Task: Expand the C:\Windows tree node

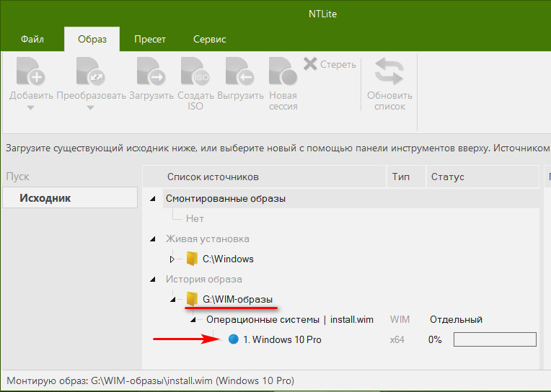Action: [x=172, y=259]
